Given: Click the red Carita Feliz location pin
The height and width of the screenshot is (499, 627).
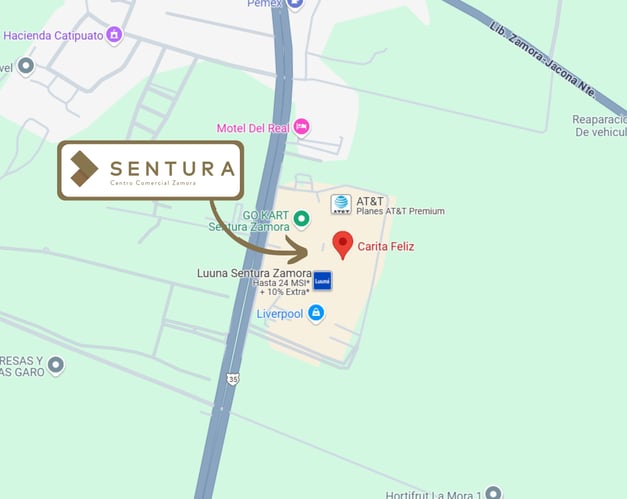Looking at the screenshot, I should [343, 245].
